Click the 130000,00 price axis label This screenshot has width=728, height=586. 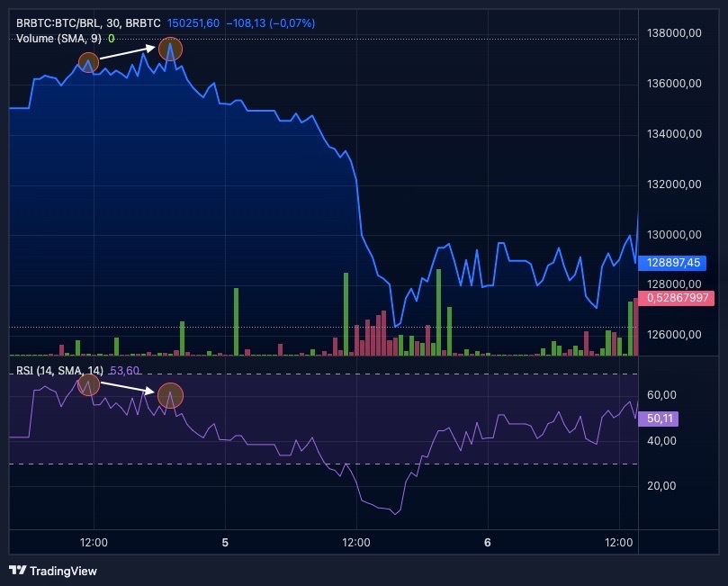point(674,235)
